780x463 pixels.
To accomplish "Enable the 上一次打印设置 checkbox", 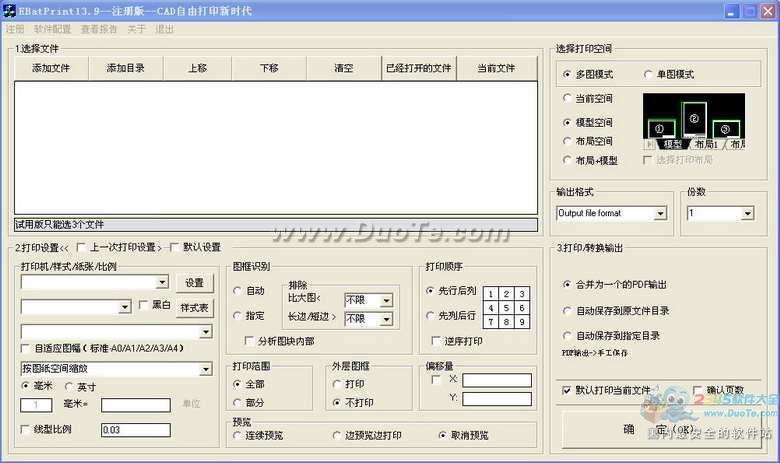I will (81, 247).
